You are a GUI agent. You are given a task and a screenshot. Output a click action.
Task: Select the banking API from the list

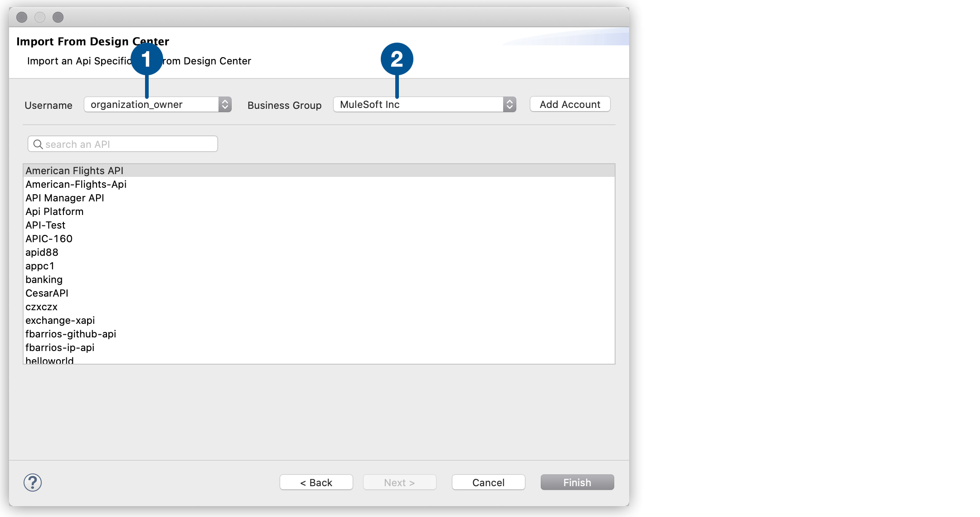44,279
